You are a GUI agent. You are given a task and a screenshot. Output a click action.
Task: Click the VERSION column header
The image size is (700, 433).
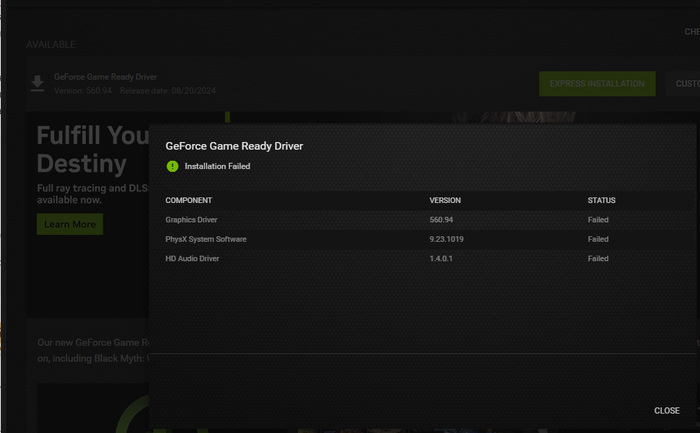point(445,200)
